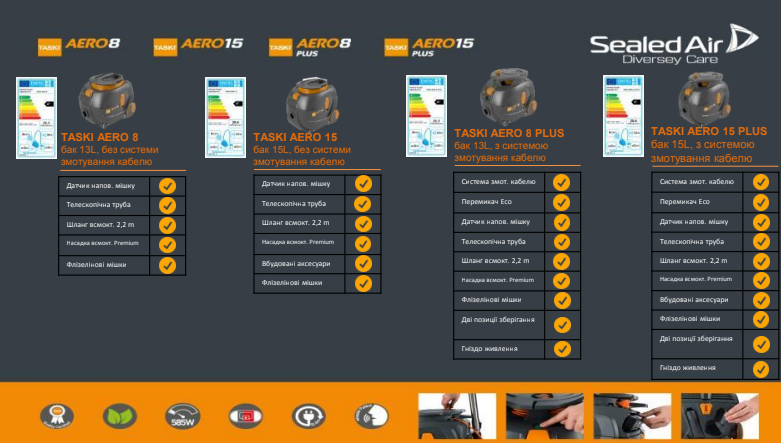This screenshot has width=781, height=443.
Task: Click 'Вбудовані аксесуари' in AERO 15 PLUS table
Action: click(x=694, y=300)
